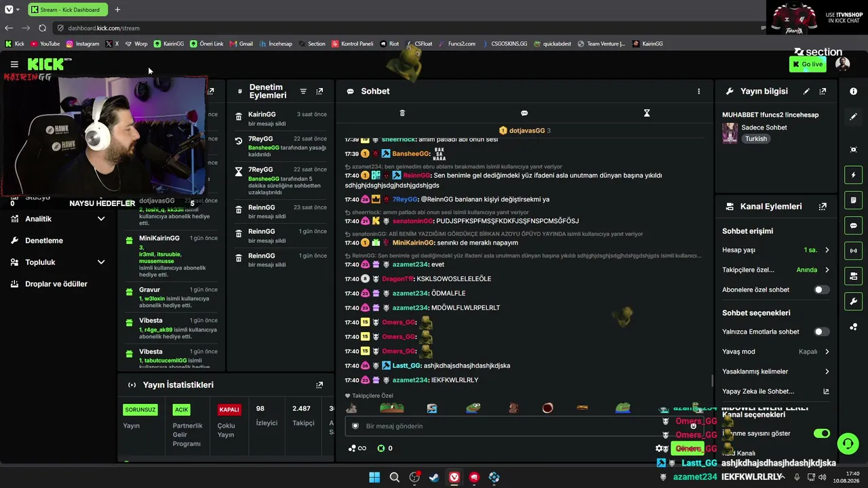Click the broadcast signal icon in the right sidebar
Image resolution: width=868 pixels, height=488 pixels.
coord(853,251)
